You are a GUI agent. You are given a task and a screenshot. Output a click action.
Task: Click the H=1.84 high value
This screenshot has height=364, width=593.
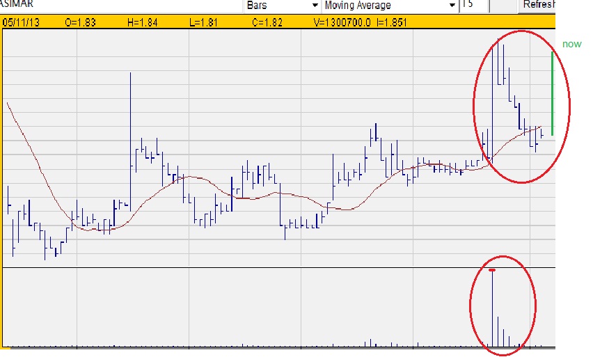(143, 23)
